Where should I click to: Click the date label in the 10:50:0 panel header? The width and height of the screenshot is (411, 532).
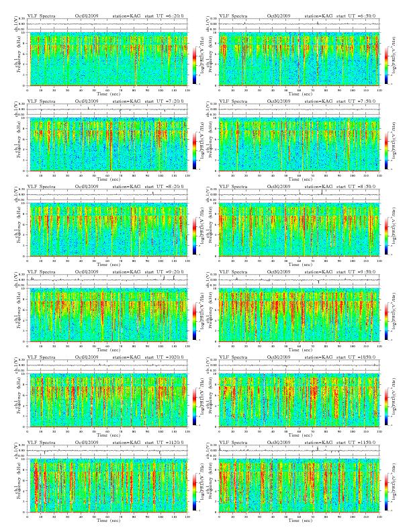point(279,357)
